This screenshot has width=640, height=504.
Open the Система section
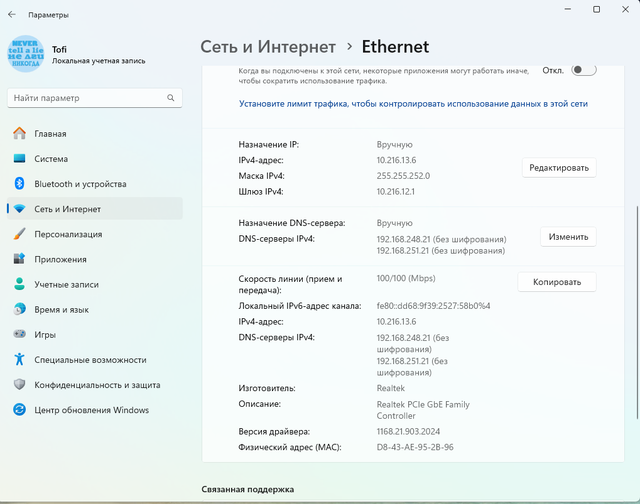tap(95, 159)
